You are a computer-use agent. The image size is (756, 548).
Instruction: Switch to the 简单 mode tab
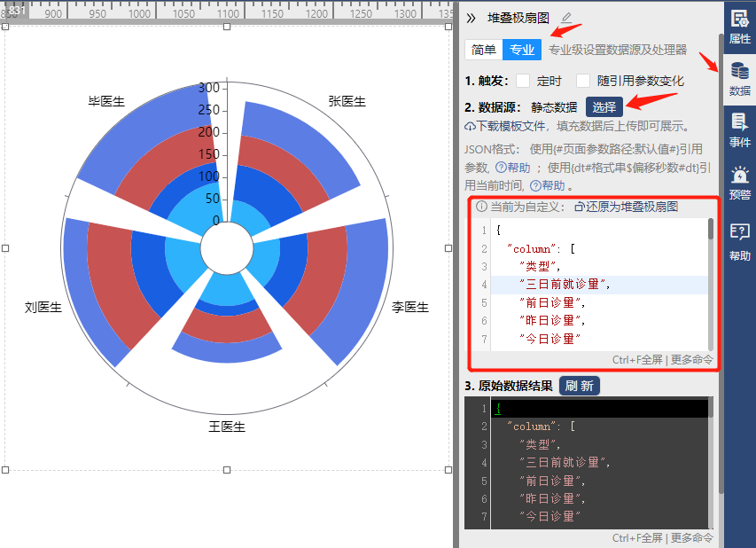(x=484, y=50)
